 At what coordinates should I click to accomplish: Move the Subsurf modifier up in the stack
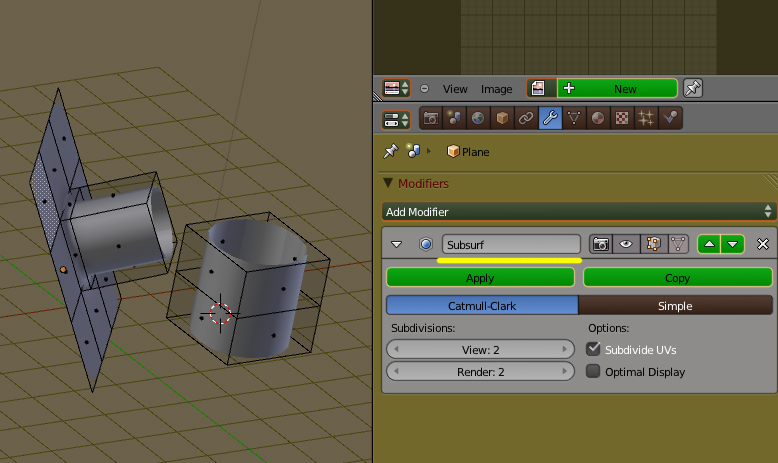click(710, 244)
